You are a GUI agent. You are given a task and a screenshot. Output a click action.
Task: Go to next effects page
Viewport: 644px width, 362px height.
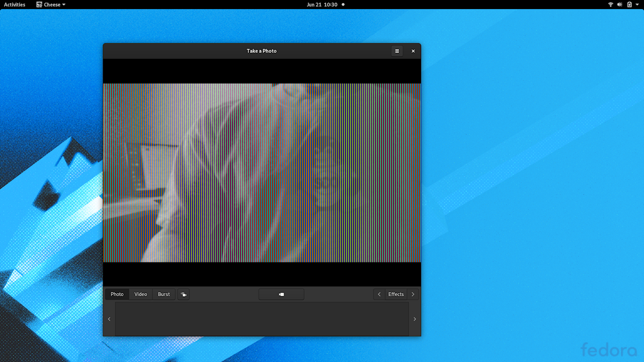point(413,294)
